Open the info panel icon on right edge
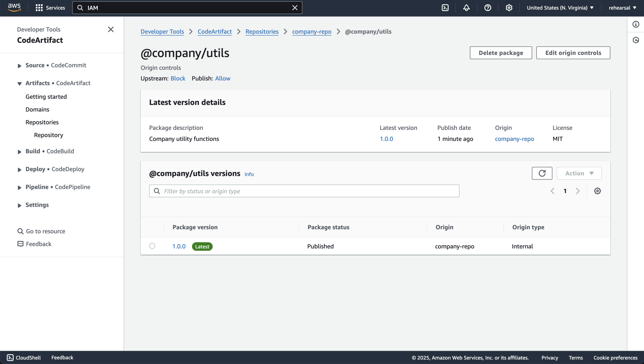Image resolution: width=644 pixels, height=364 pixels. [636, 24]
